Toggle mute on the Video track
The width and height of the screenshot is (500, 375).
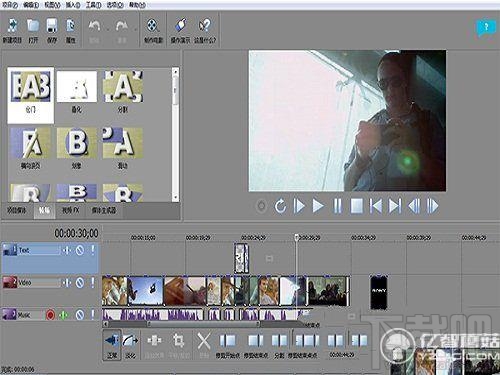pyautogui.click(x=80, y=283)
